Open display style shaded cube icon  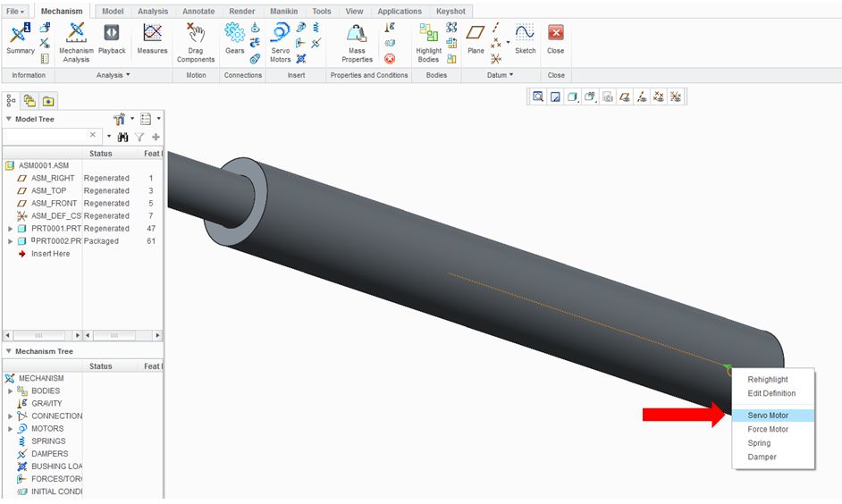point(572,97)
